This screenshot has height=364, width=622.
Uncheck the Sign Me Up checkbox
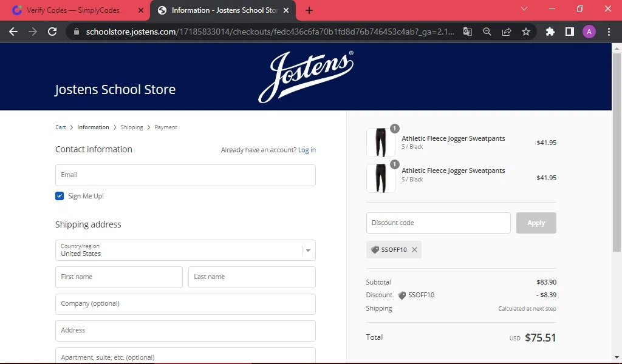click(60, 196)
